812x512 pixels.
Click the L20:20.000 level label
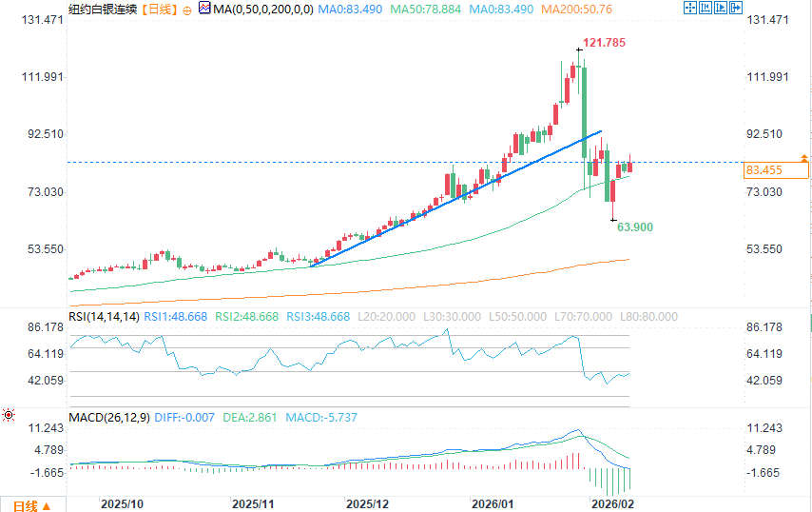(386, 317)
